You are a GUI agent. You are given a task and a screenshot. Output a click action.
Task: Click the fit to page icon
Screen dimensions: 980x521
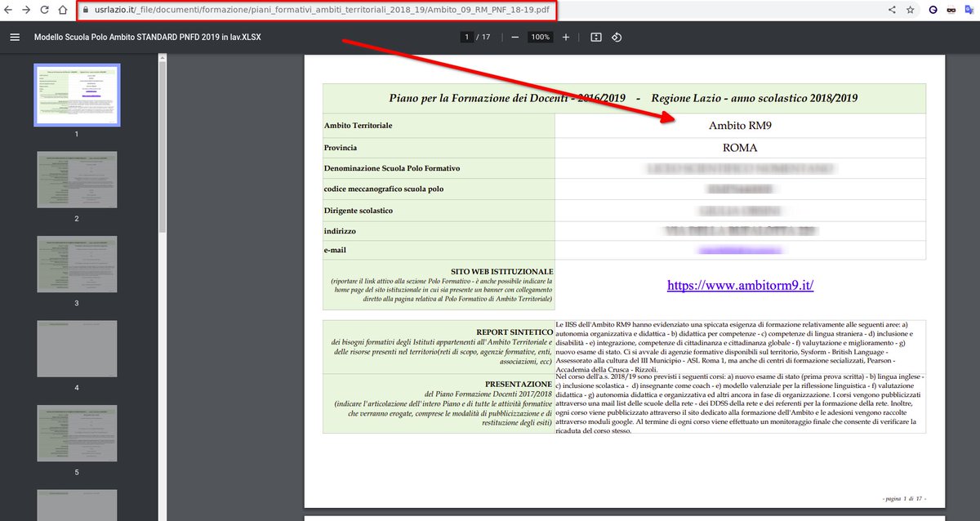point(596,38)
